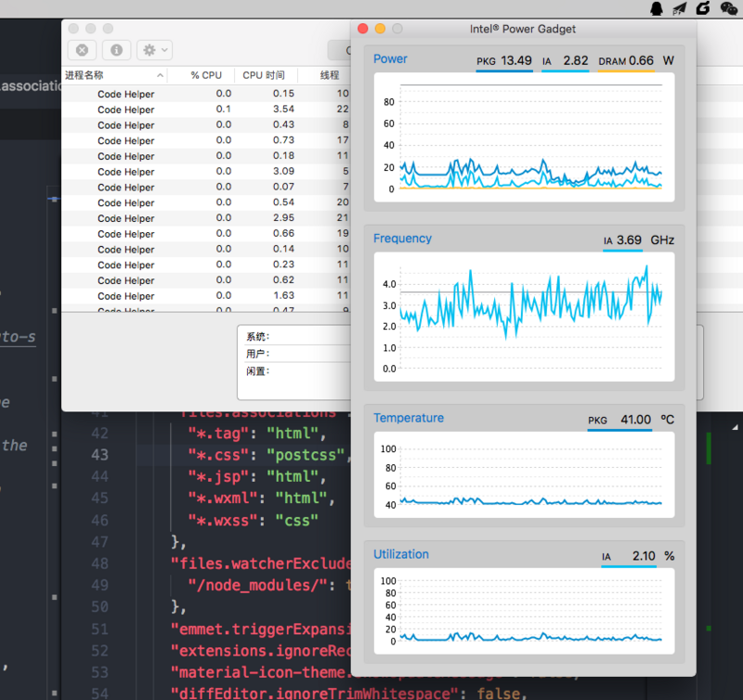
Task: Click "/node_modules/" on editor line 49
Action: coord(257,586)
